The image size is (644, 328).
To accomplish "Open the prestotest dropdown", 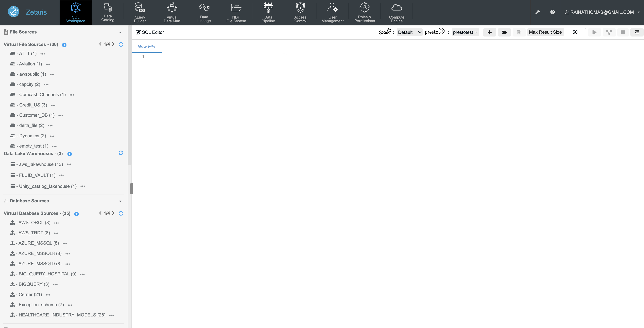I will coord(465,32).
